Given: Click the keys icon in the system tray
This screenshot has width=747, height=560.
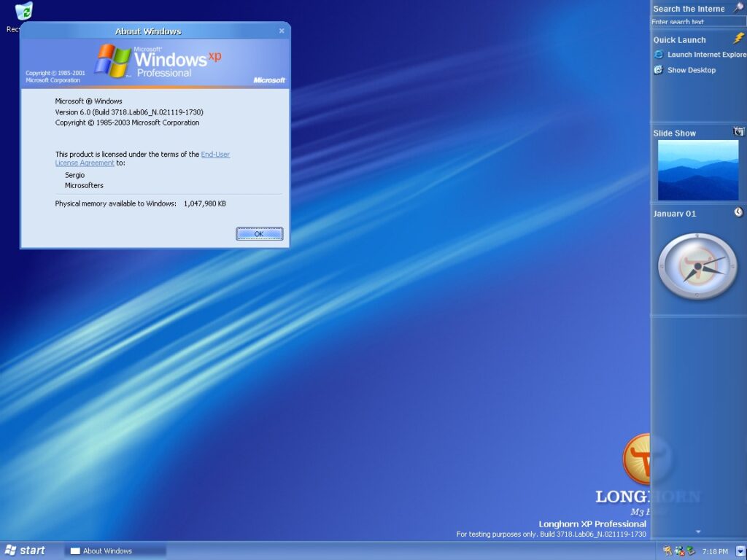Looking at the screenshot, I should [666, 551].
